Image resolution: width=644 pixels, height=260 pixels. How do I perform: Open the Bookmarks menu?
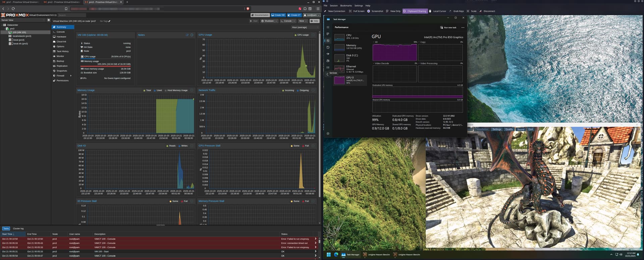[x=346, y=6]
